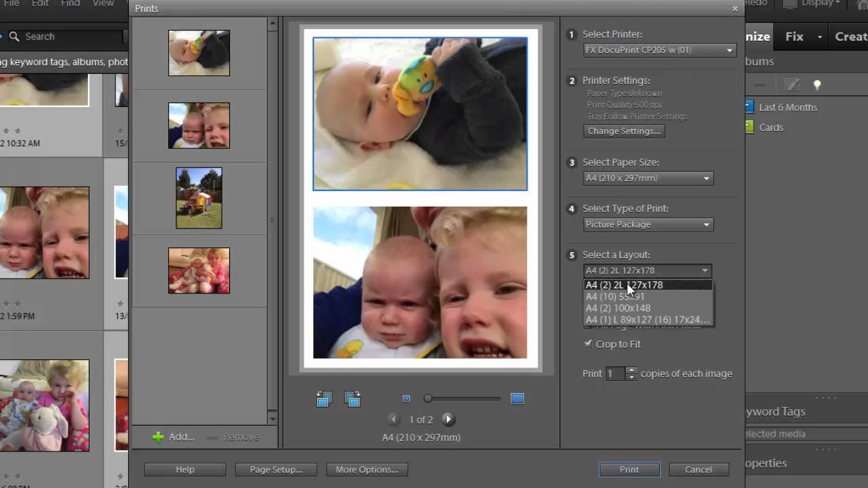Uncheck the Crop to Fit checkbox

click(588, 344)
